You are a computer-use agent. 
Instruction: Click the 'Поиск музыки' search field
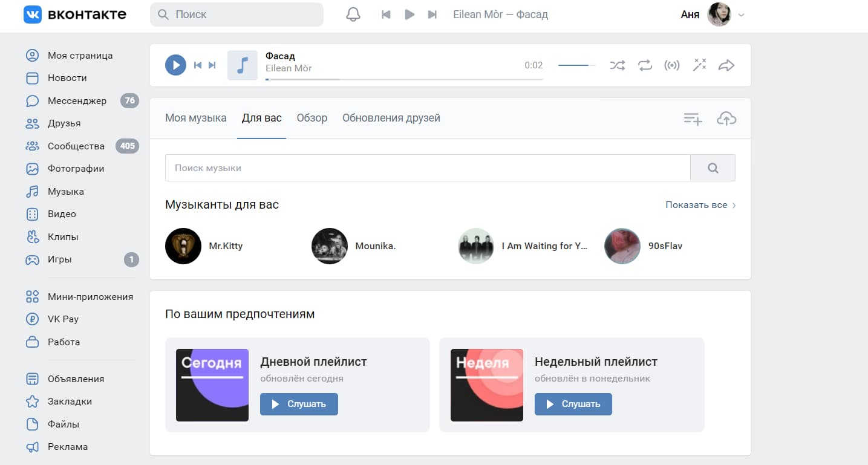coord(427,168)
